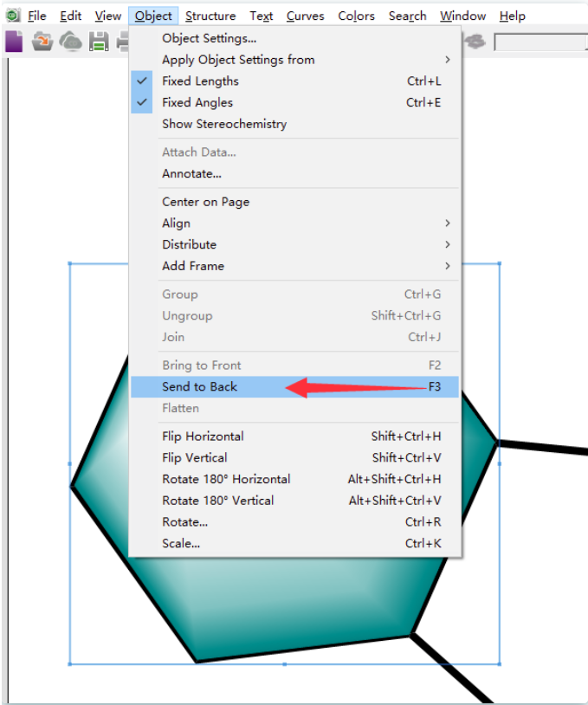This screenshot has width=588, height=705.
Task: Open the Colors menu
Action: [x=356, y=16]
